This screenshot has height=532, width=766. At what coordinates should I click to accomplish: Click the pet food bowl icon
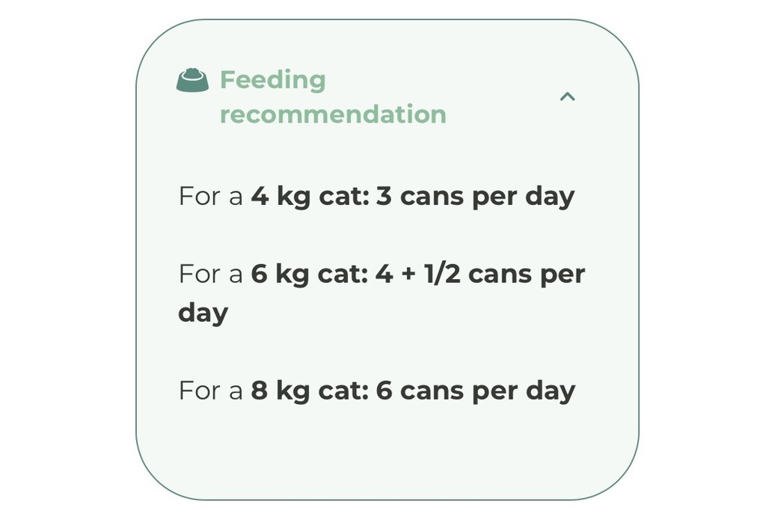coord(192,80)
